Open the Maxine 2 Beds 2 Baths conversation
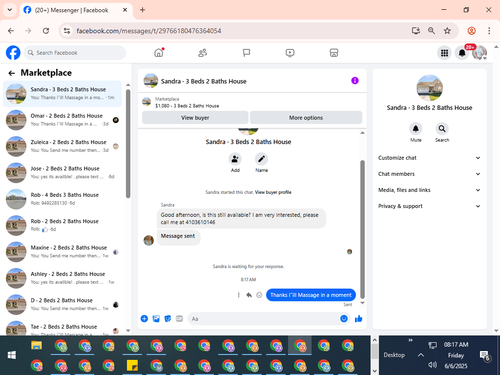 tap(62, 252)
